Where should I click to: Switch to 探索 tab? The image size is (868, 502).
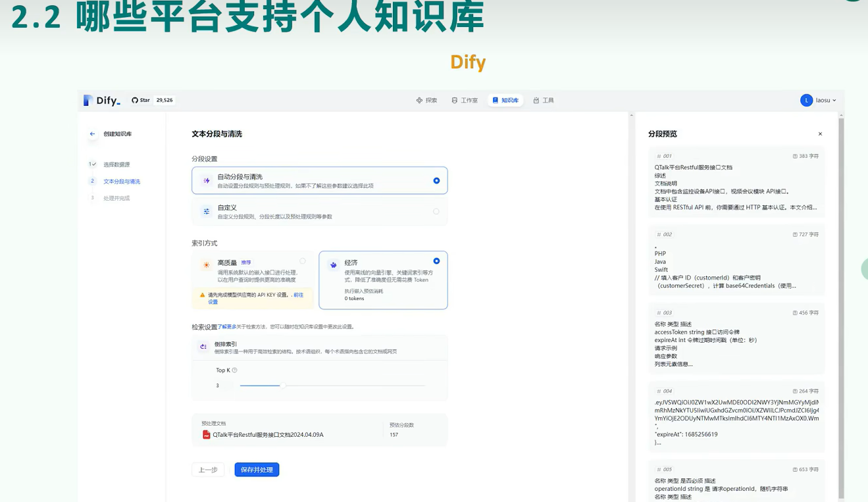tap(426, 101)
